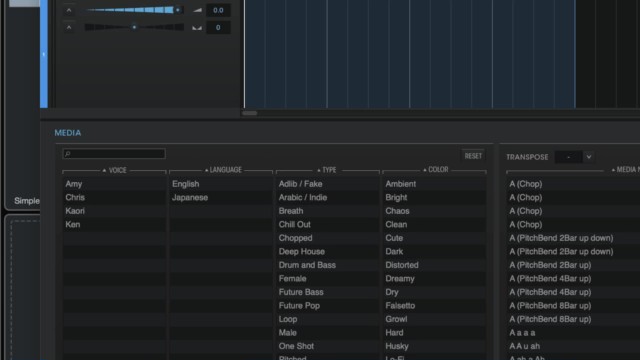Sort by COLOR column header
This screenshot has width=640, height=360.
point(436,169)
